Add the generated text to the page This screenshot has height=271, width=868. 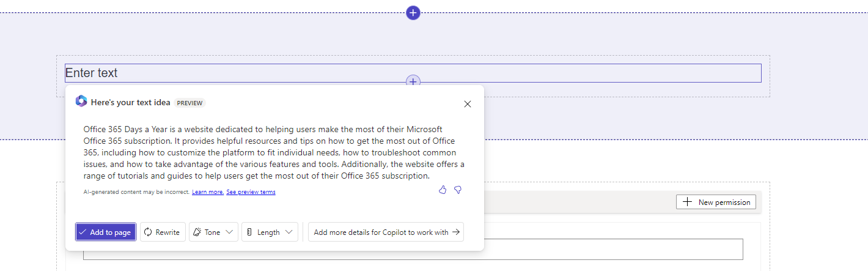(x=106, y=232)
